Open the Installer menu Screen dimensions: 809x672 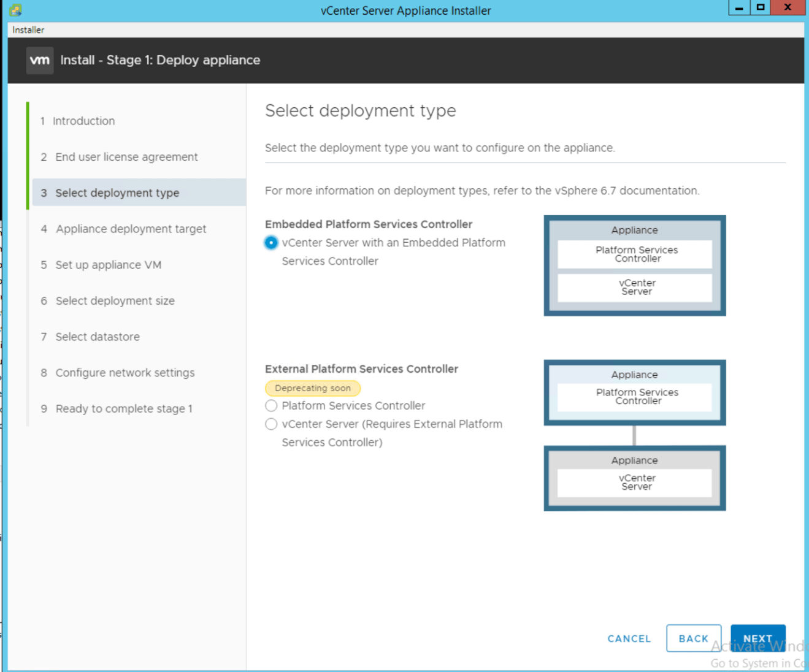point(28,29)
